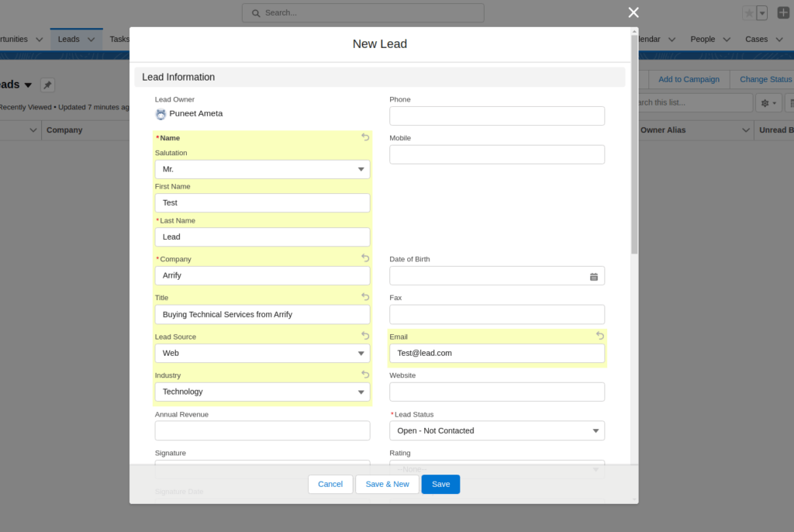The image size is (794, 532).
Task: Click the Add to Campaign button
Action: coord(689,78)
